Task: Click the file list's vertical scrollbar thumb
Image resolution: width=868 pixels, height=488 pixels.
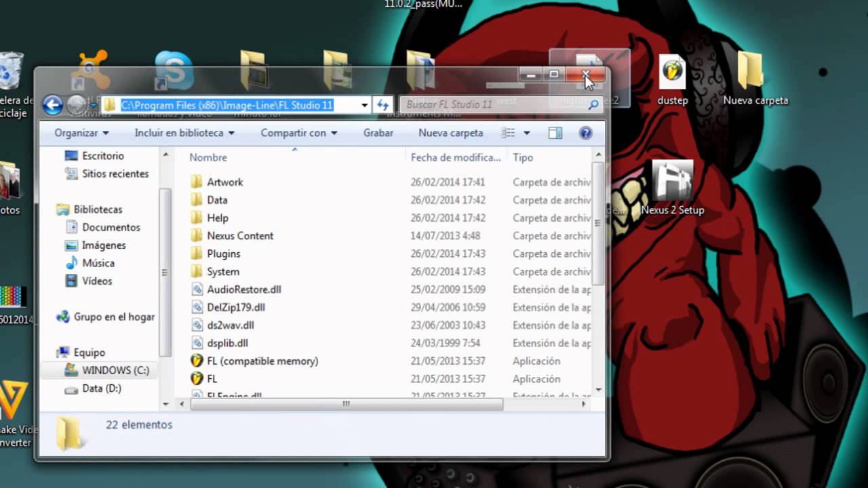Action: coord(597,224)
